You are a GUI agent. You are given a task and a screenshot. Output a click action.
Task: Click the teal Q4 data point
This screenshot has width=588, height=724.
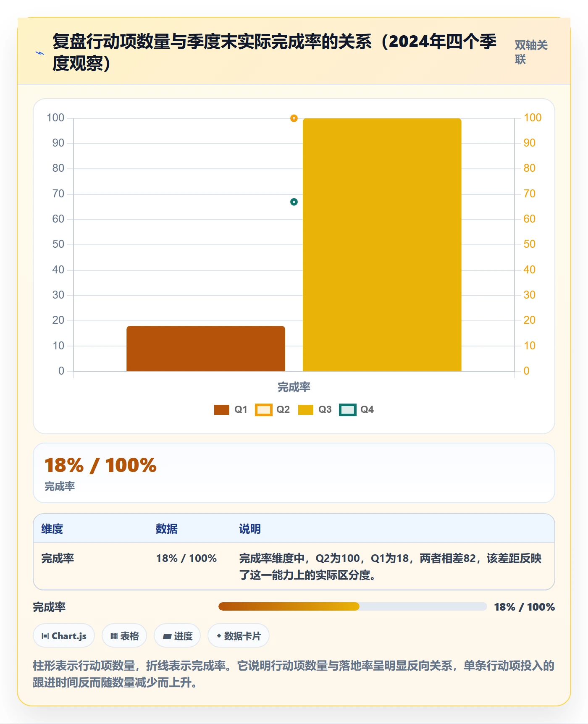[294, 202]
